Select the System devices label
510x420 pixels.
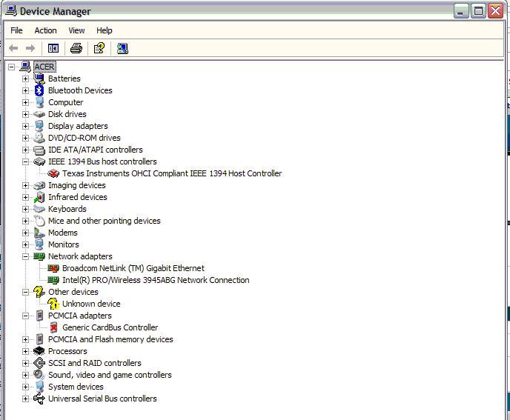(76, 387)
